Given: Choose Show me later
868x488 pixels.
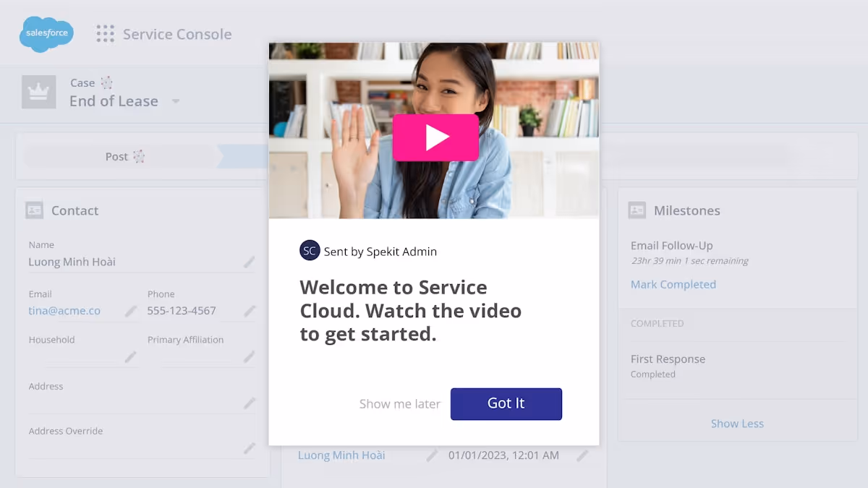Looking at the screenshot, I should point(399,404).
